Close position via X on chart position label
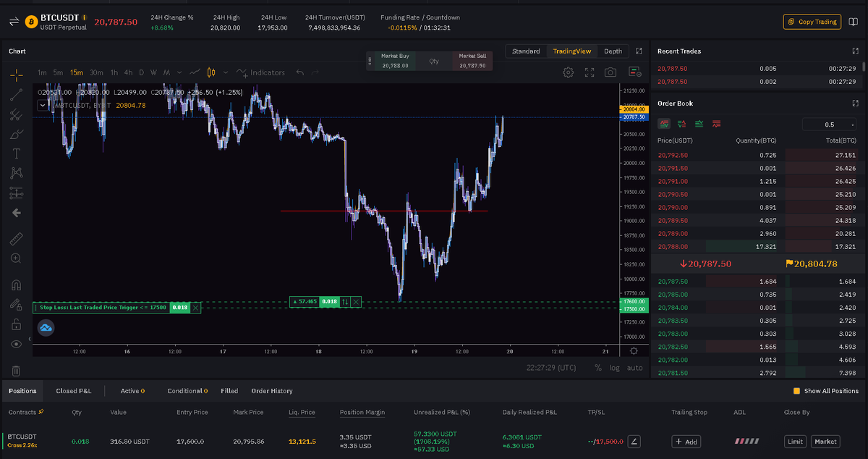 click(x=356, y=301)
